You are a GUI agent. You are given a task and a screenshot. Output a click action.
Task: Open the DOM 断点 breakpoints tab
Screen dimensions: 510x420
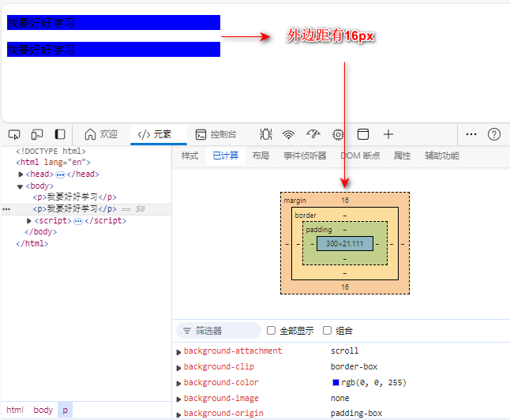pyautogui.click(x=360, y=156)
